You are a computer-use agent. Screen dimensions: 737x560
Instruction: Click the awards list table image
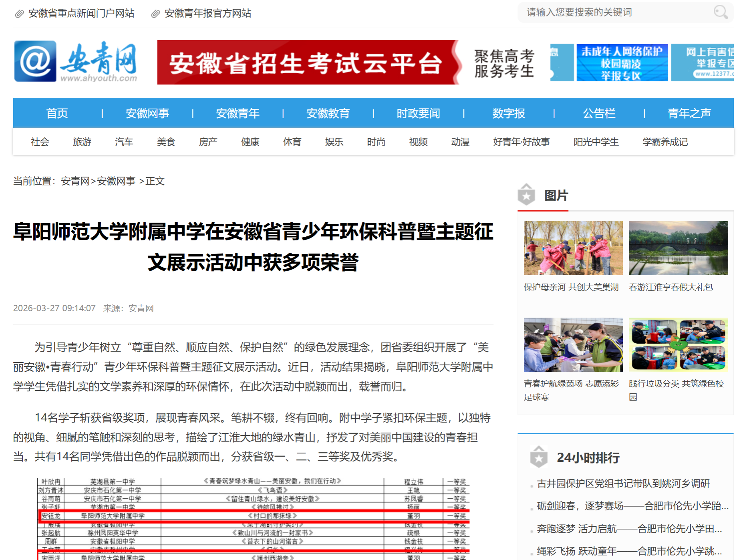253,518
